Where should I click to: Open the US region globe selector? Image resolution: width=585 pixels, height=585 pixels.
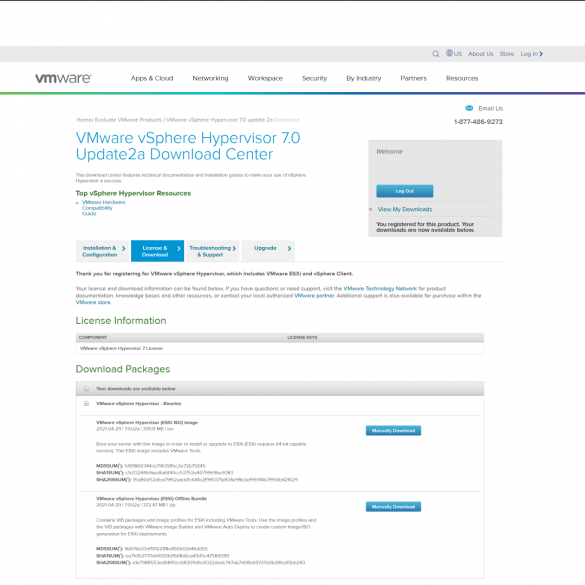tap(454, 53)
